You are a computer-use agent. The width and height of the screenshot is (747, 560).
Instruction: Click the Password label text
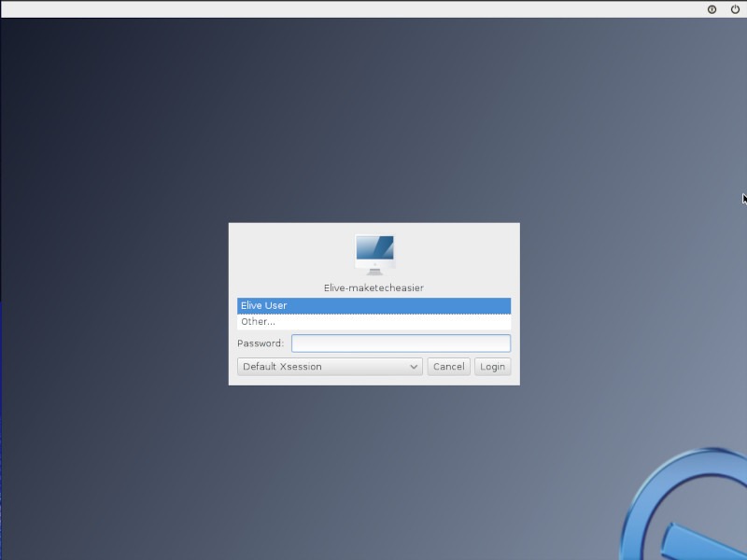261,343
